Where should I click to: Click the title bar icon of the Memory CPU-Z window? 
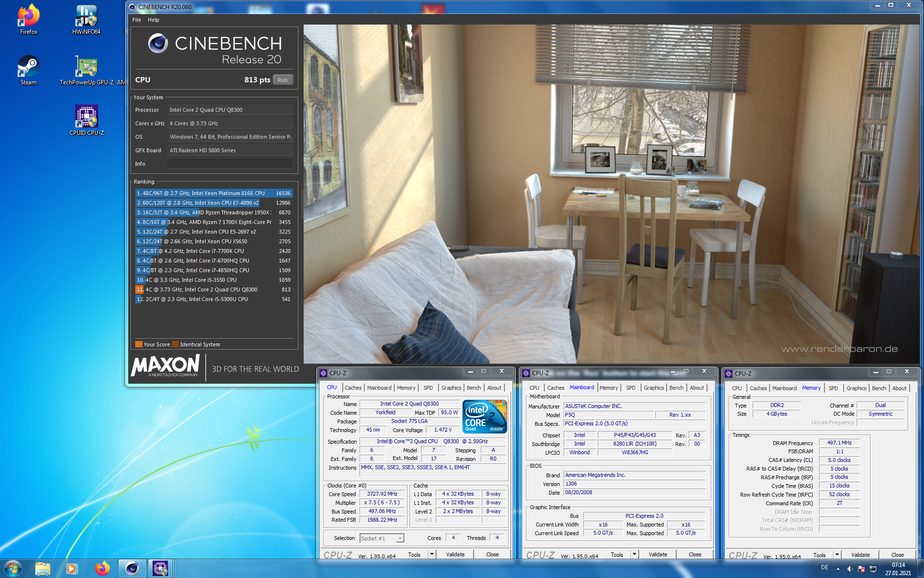(729, 373)
